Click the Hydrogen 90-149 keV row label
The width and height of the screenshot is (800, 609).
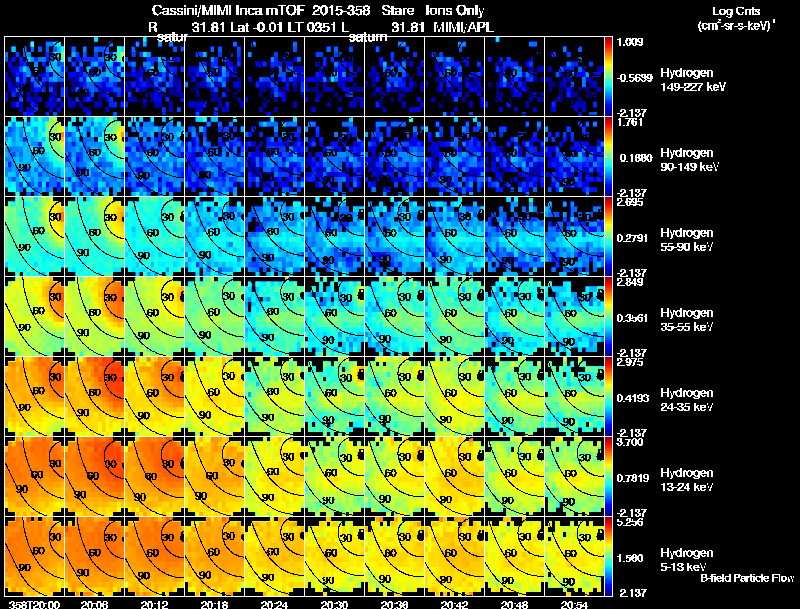[690, 160]
